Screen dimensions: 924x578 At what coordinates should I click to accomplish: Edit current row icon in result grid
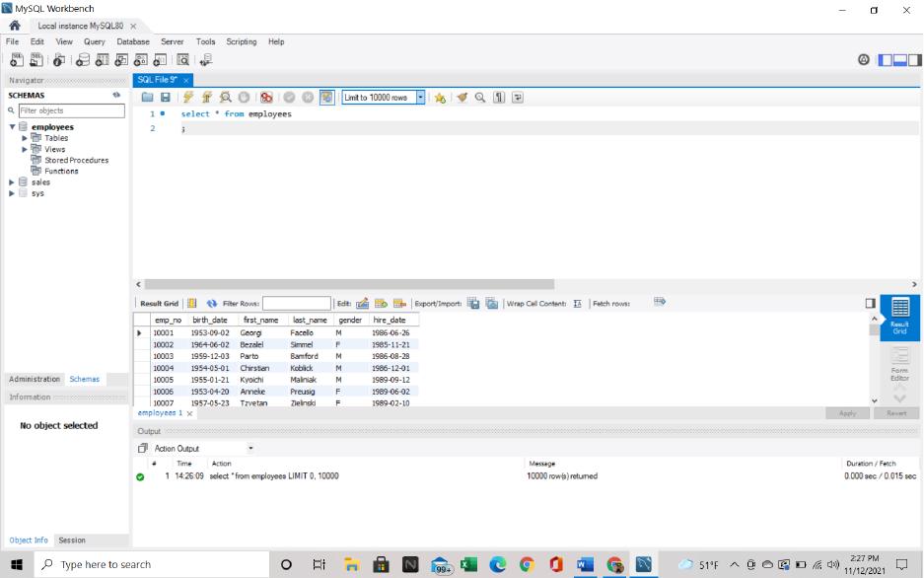click(363, 304)
